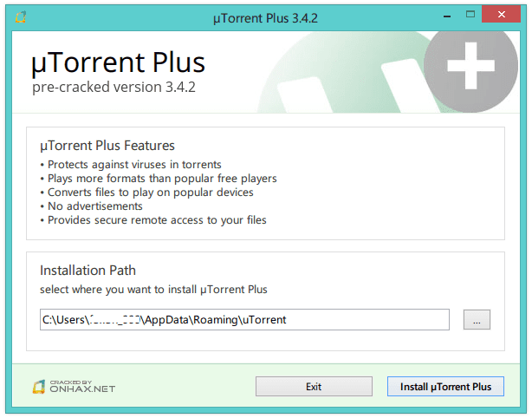Click the large 'µTorrent Plus' header title
The height and width of the screenshot is (418, 532).
pyautogui.click(x=119, y=62)
